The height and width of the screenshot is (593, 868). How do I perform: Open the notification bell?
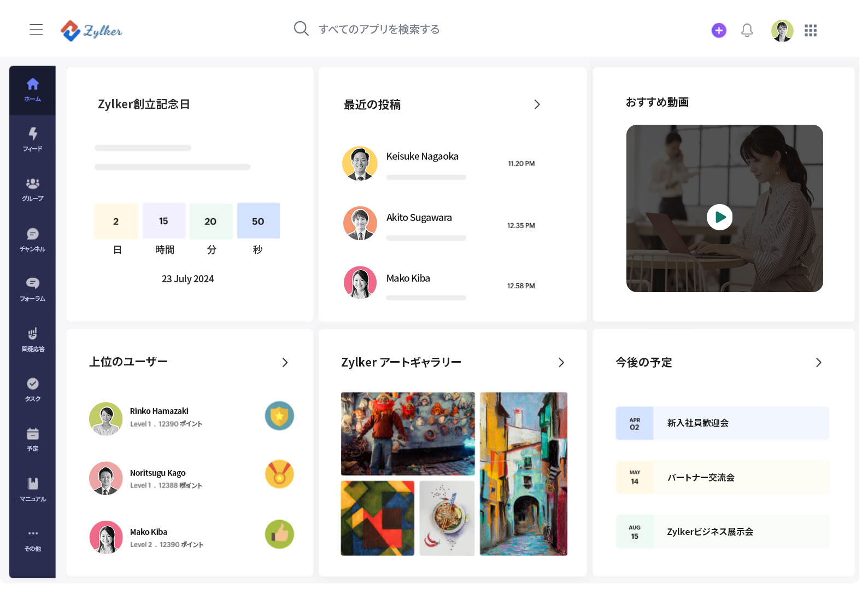coord(747,30)
